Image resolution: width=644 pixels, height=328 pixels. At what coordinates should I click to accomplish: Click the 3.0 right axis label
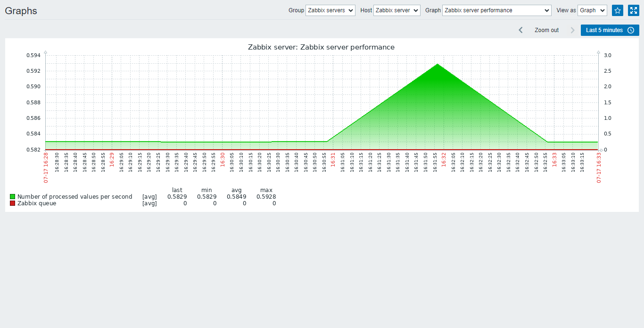click(608, 55)
